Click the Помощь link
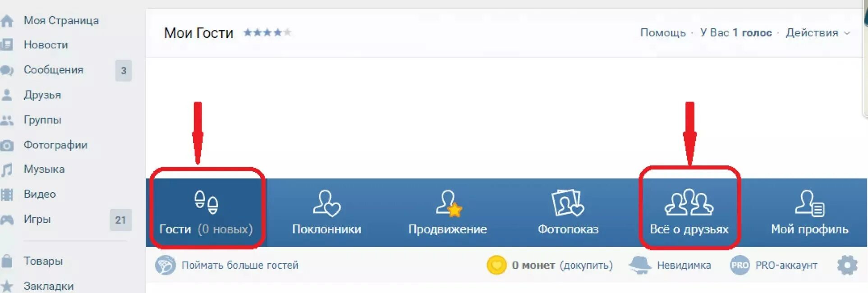 click(x=663, y=33)
